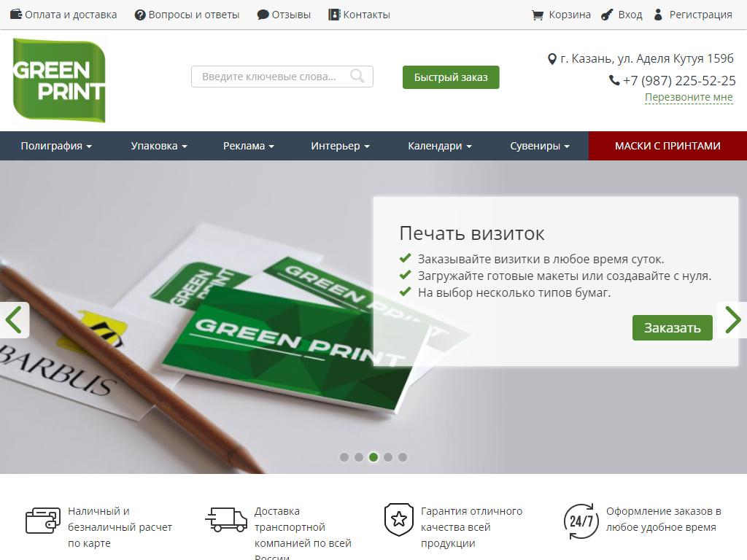
Task: Click the speech bubble icon beside Отзывы
Action: (263, 15)
